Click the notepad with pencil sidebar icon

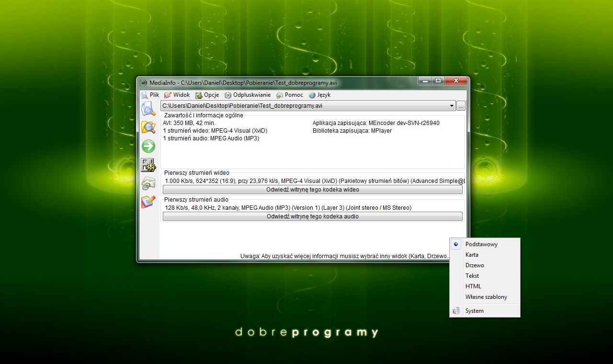148,202
